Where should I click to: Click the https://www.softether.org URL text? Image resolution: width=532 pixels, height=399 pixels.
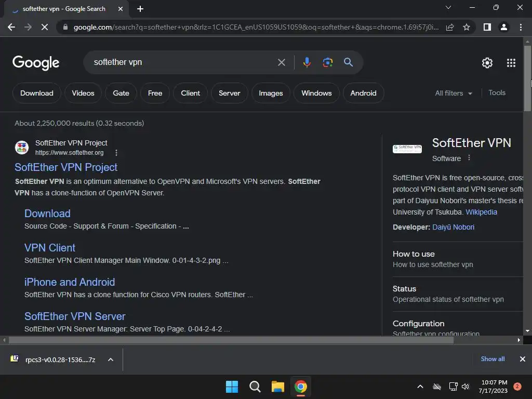click(69, 153)
